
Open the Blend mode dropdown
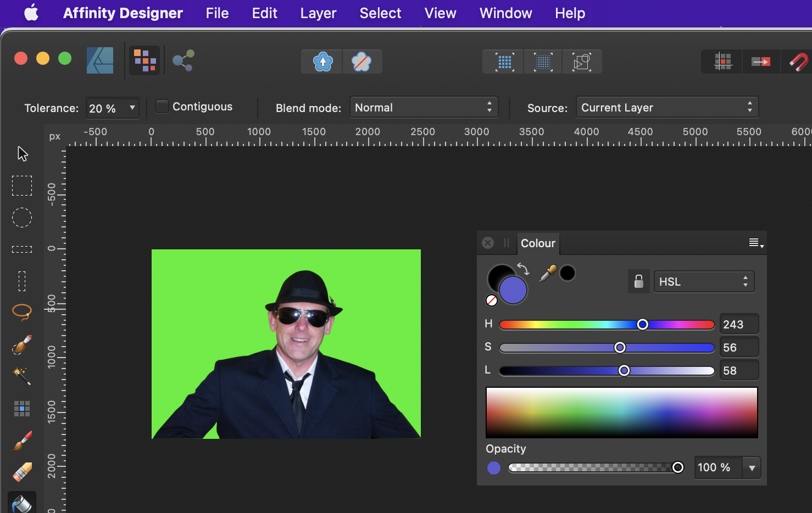point(424,107)
